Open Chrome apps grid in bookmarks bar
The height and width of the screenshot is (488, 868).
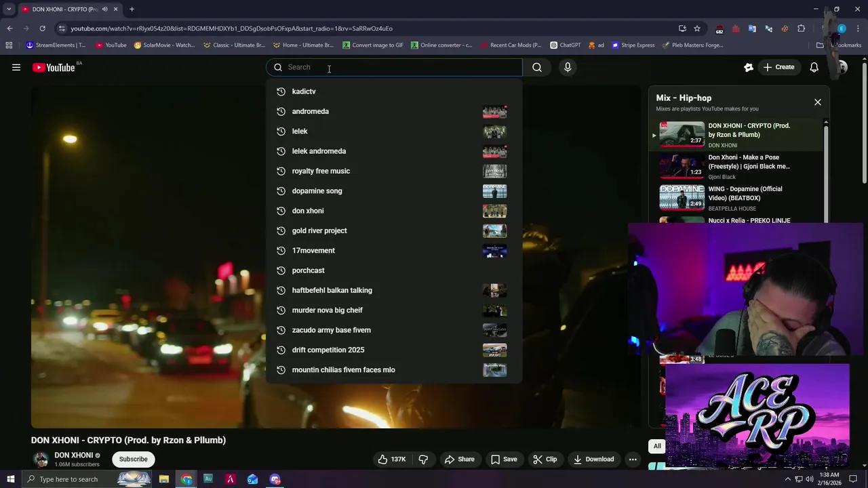[x=9, y=45]
